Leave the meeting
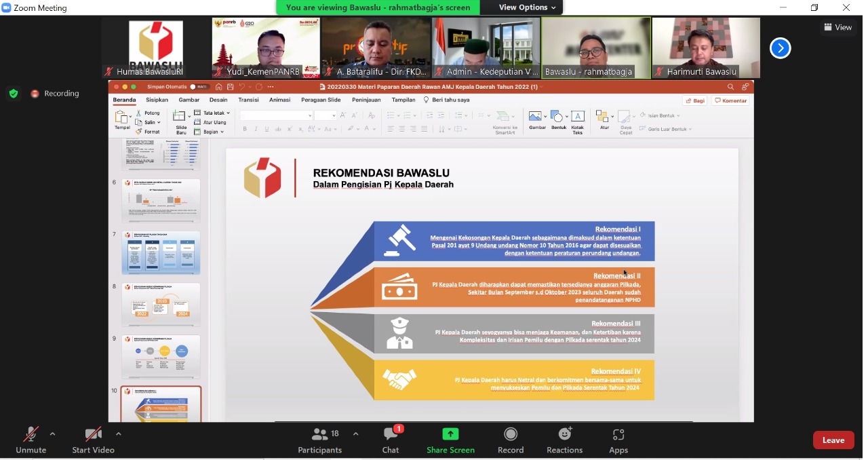The height and width of the screenshot is (460, 868). click(x=833, y=440)
